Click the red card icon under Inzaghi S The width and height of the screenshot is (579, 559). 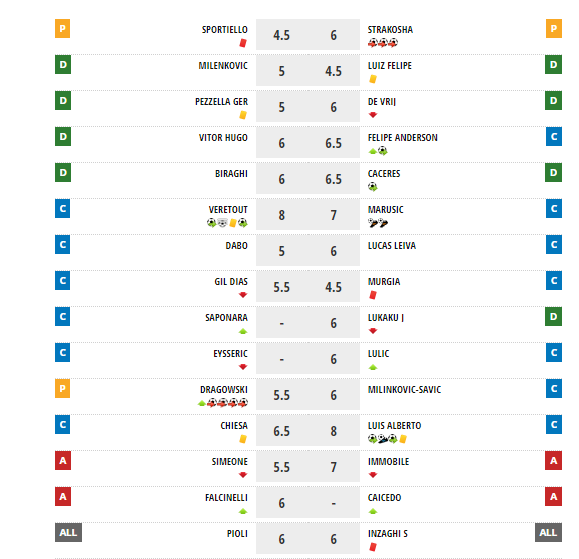point(373,547)
